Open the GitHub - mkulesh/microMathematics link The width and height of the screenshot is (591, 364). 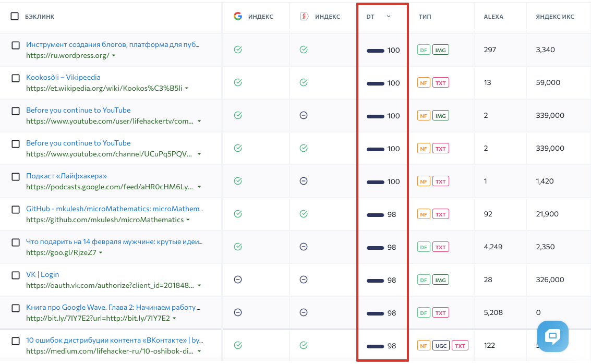(115, 209)
